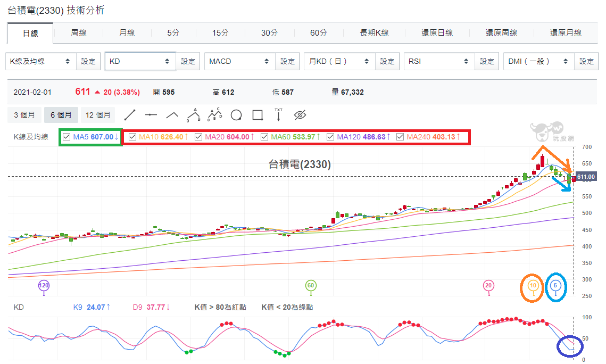This screenshot has width=606, height=364.
Task: Click the date 2021-02-01
Action: [32, 93]
